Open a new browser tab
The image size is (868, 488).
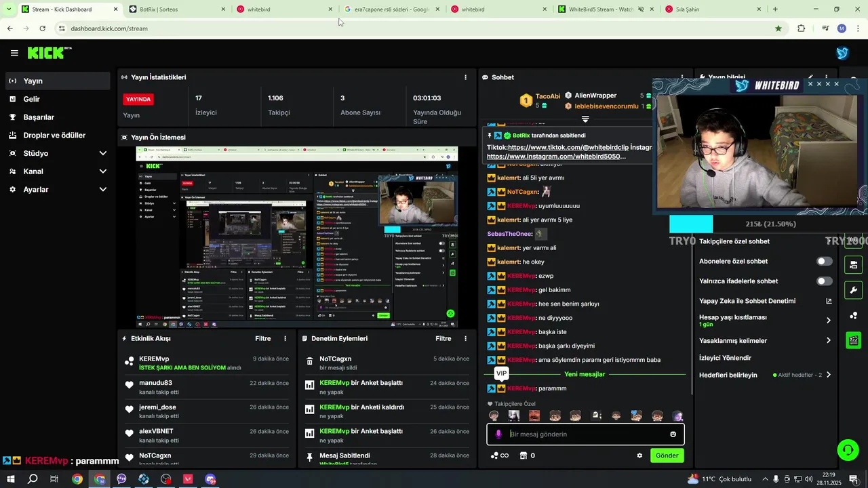(775, 9)
